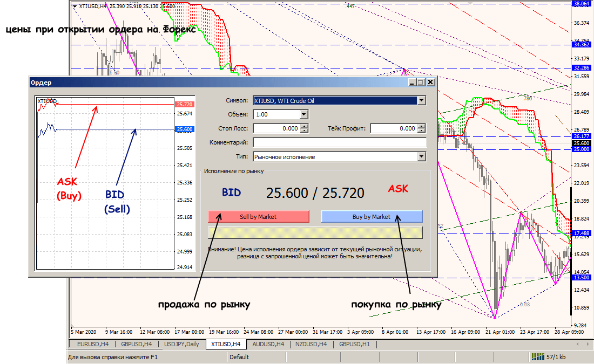The width and height of the screenshot is (594, 364).
Task: Increase the Стоп Лосс value with up arrow
Action: tap(304, 126)
